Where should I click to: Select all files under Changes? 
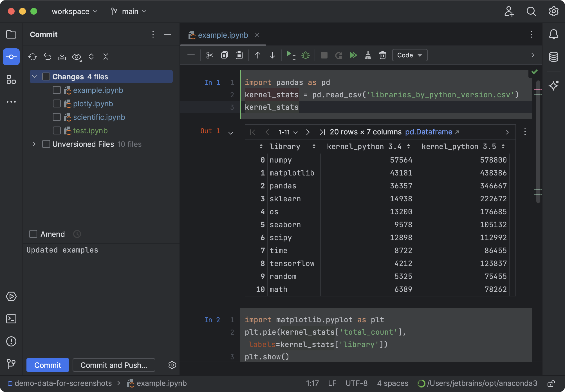(x=46, y=76)
